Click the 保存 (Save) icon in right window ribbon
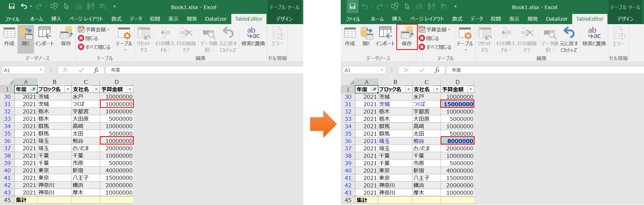 407,37
